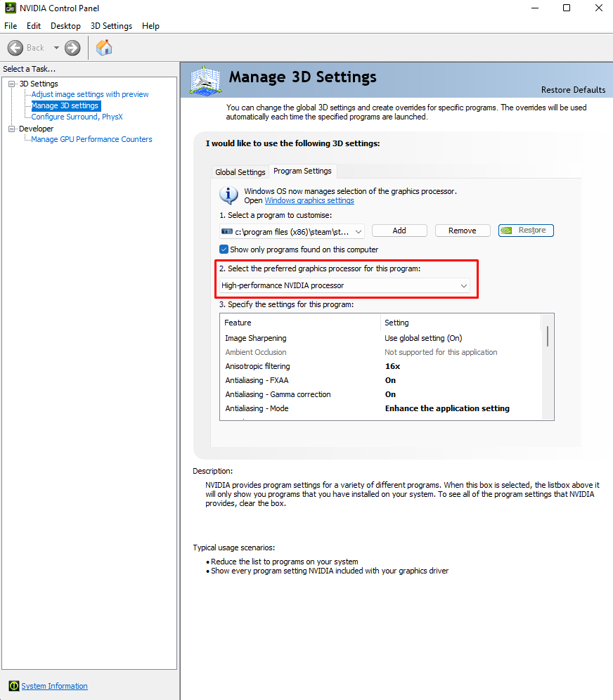Collapse the 3D Settings tree node
The width and height of the screenshot is (613, 700).
[12, 84]
